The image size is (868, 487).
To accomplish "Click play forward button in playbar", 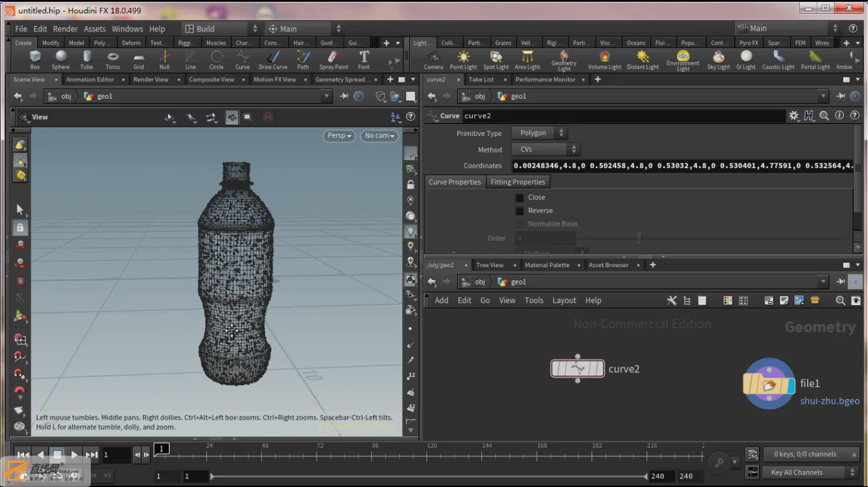I will pos(74,455).
